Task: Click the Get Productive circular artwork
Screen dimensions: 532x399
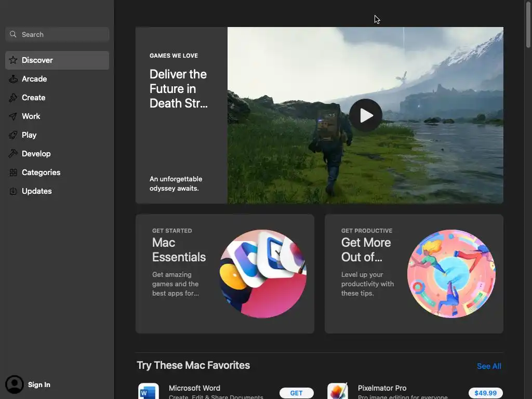Action: (x=451, y=274)
